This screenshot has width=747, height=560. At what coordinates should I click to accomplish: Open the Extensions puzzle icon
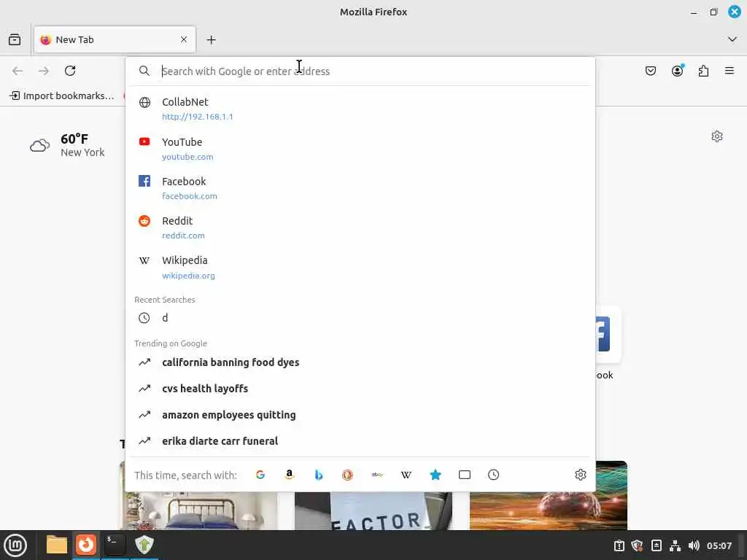click(704, 71)
